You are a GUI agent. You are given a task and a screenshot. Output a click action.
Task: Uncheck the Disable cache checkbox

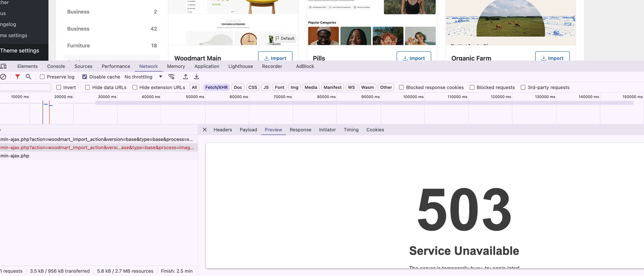coord(85,77)
